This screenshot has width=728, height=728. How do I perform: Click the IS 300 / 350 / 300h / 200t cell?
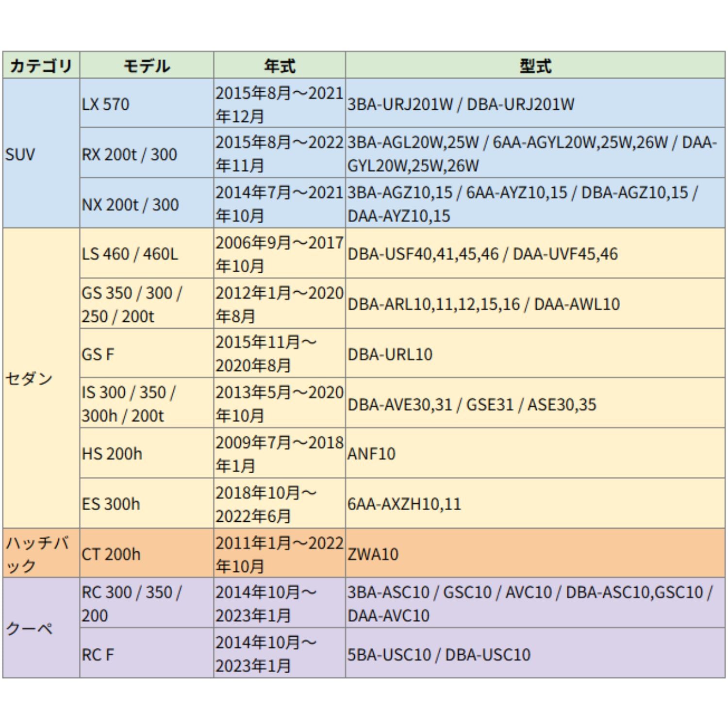[x=147, y=403]
